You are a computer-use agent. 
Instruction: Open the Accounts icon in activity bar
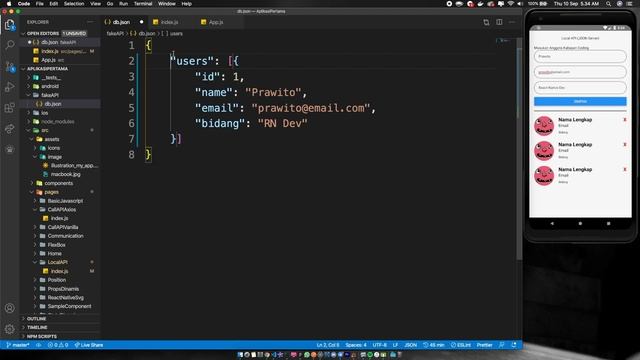click(x=10, y=308)
